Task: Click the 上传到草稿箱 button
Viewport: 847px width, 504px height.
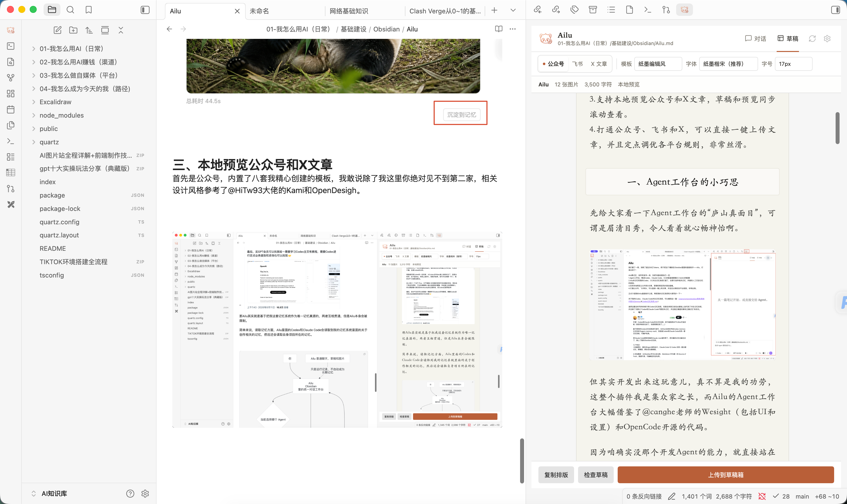Action: coord(726,475)
